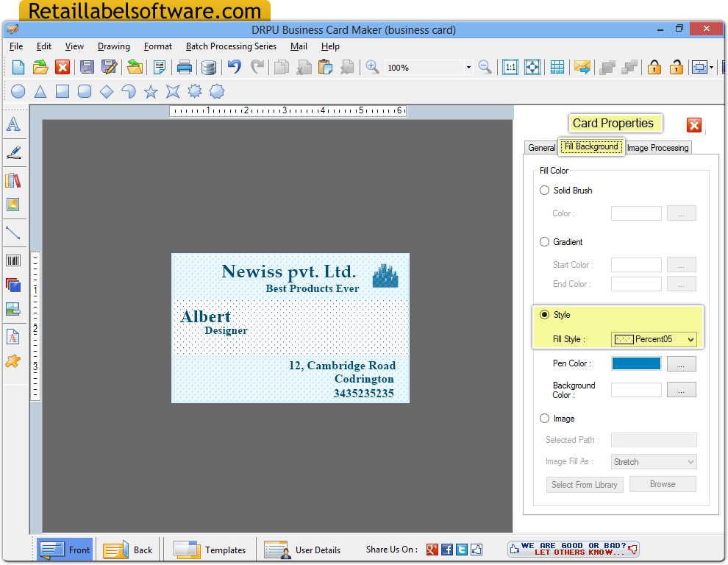
Task: Draw a triangle shape
Action: (40, 91)
